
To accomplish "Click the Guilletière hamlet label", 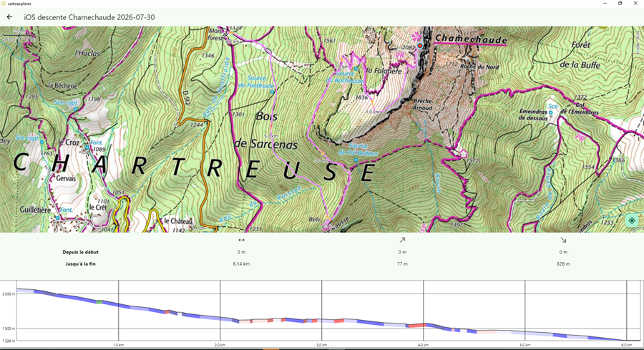I will coord(35,210).
